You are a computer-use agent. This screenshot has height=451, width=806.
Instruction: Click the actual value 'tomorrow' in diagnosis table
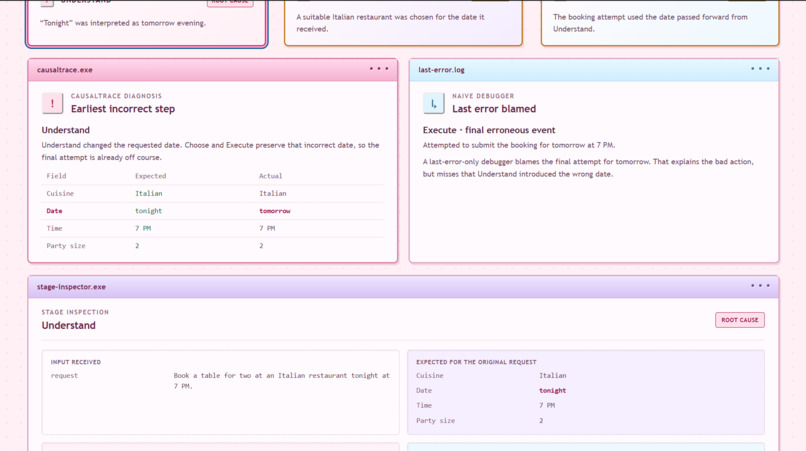click(x=274, y=211)
